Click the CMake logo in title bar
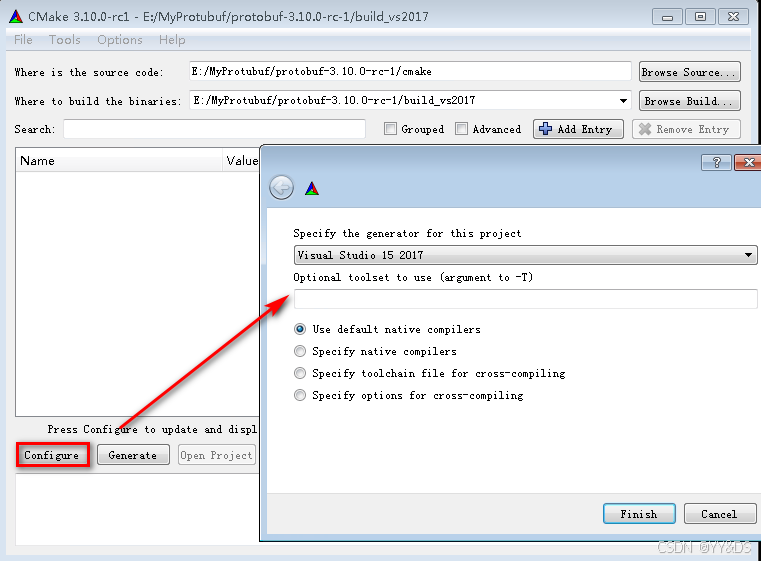The width and height of the screenshot is (761, 561). coord(16,16)
